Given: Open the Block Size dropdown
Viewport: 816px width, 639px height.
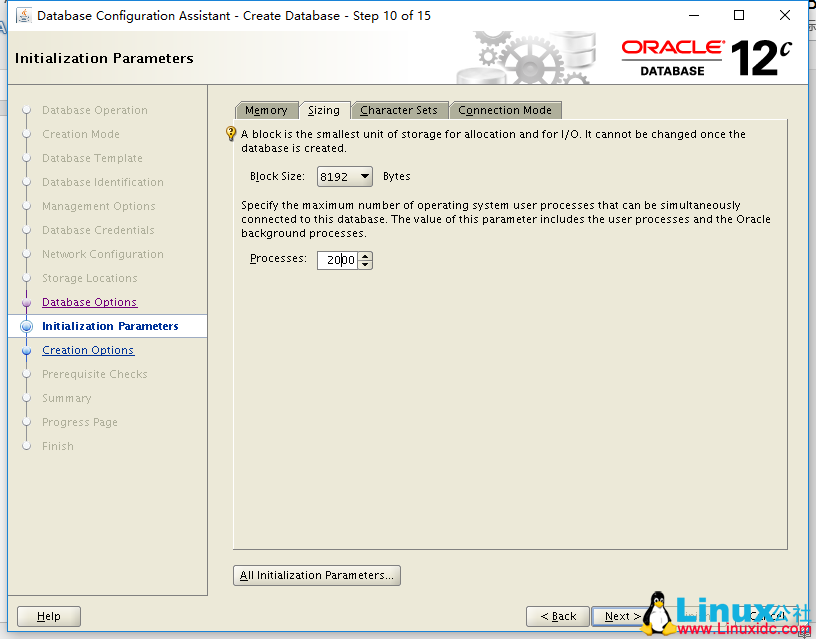Looking at the screenshot, I should pos(364,176).
